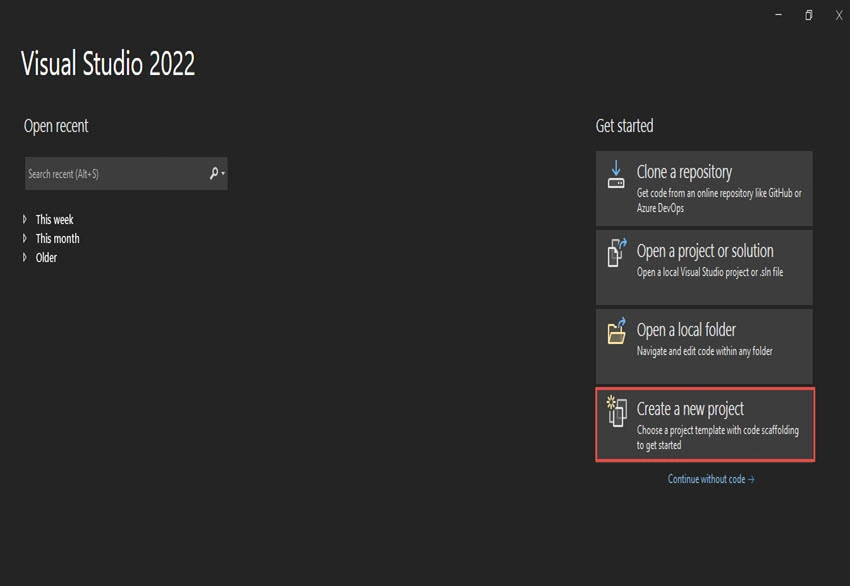The height and width of the screenshot is (586, 850).
Task: Choose Clone a repository
Action: [704, 188]
